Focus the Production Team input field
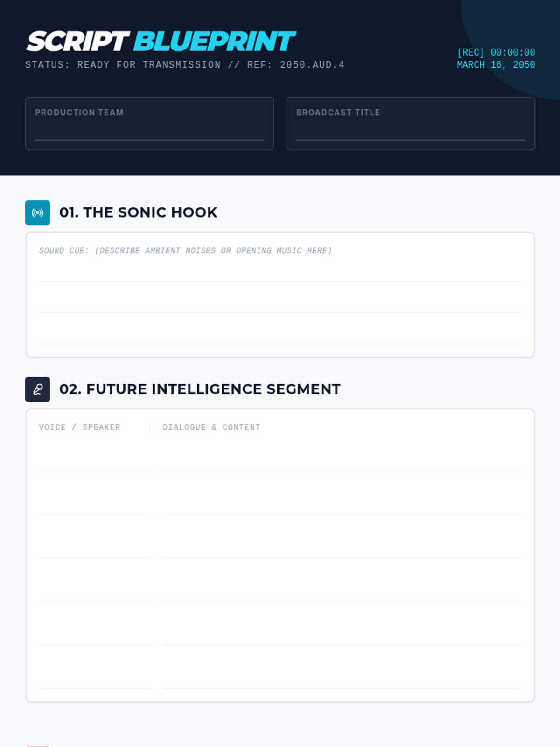The image size is (560, 747). (149, 131)
